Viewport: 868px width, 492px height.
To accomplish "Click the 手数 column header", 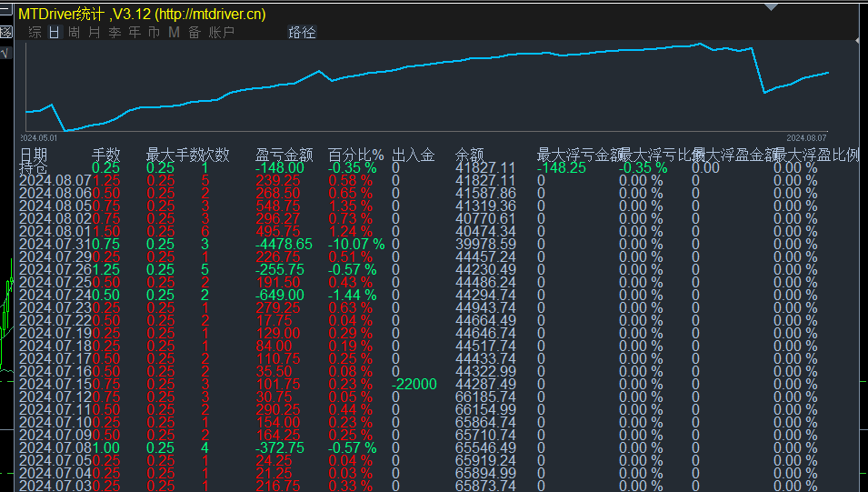I will coord(105,156).
